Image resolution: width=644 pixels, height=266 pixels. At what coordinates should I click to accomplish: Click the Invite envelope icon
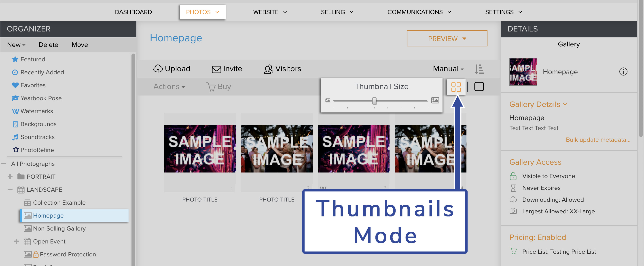[216, 69]
